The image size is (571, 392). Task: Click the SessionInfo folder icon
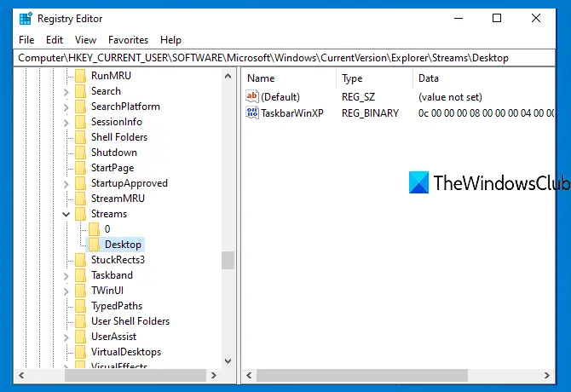point(80,122)
